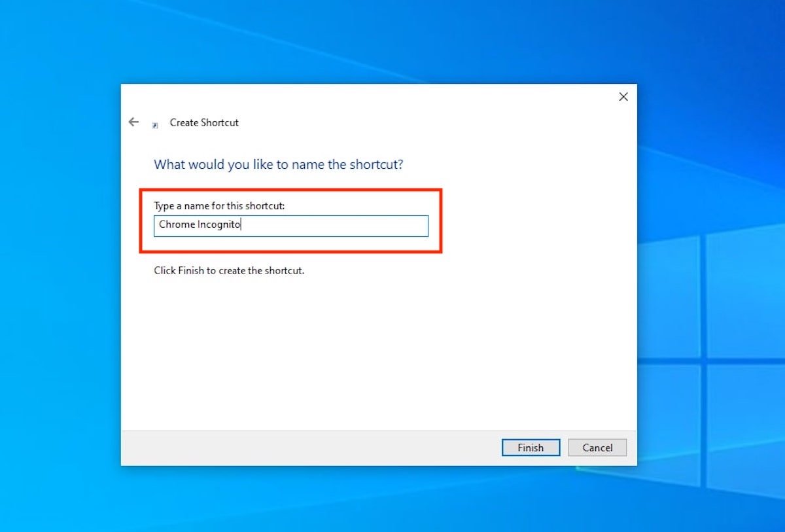Click the back arrow in Create Shortcut wizard

tap(133, 122)
